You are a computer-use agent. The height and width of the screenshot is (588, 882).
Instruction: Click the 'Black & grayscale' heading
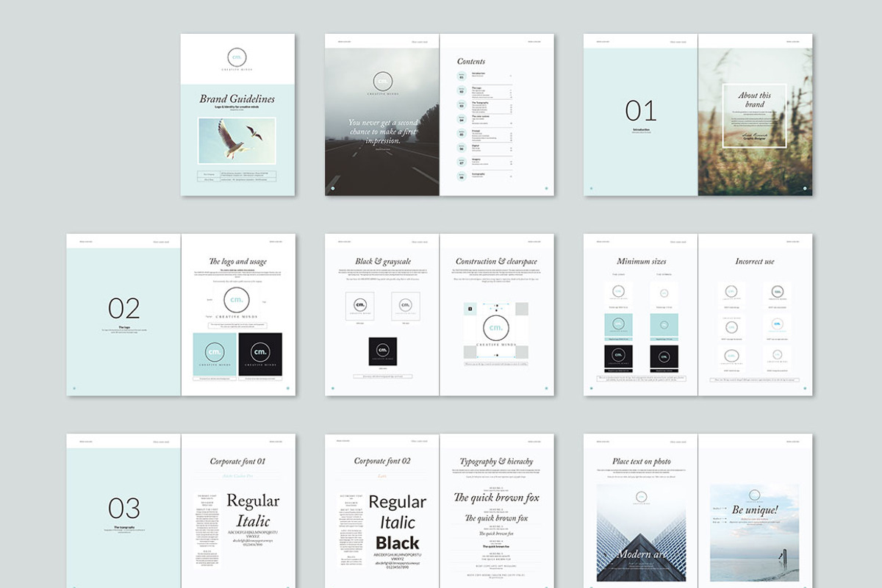382,261
